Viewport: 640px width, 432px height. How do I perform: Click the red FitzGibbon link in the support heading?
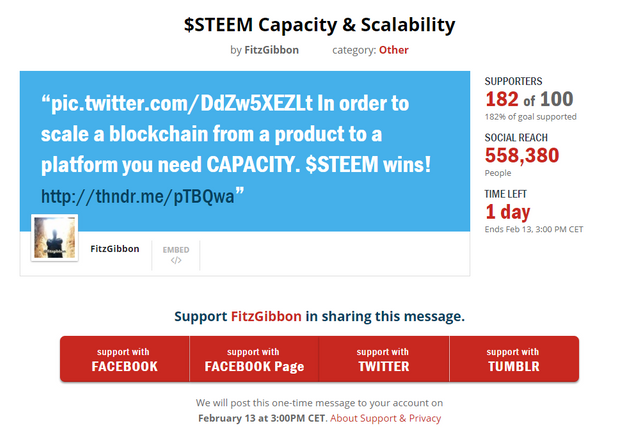tap(266, 316)
